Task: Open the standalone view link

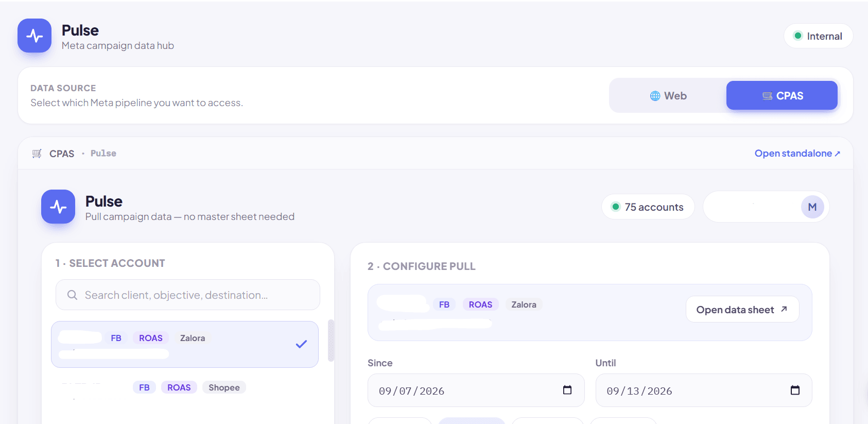Action: pyautogui.click(x=797, y=154)
